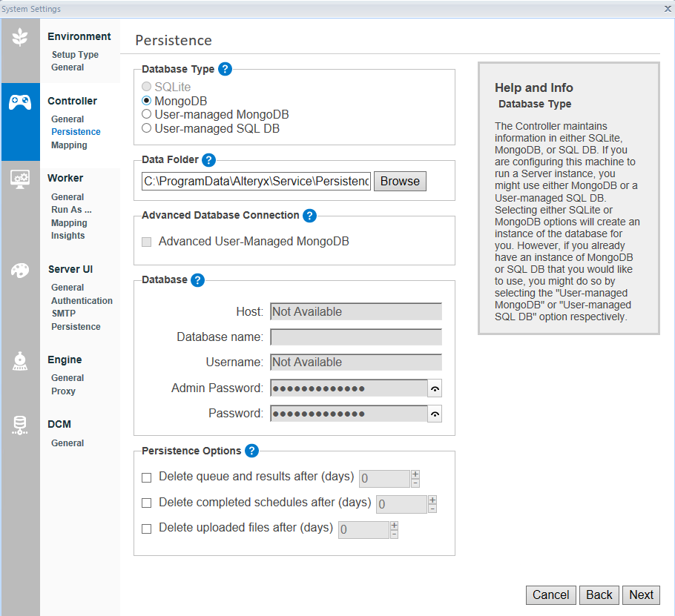Click the DCM database icon

pos(20,425)
